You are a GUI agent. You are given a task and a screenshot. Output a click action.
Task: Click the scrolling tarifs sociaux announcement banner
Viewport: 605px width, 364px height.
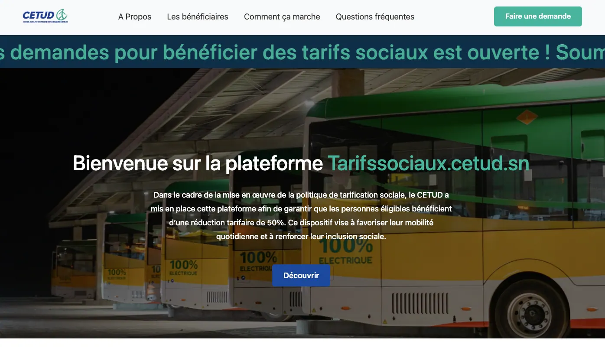302,52
